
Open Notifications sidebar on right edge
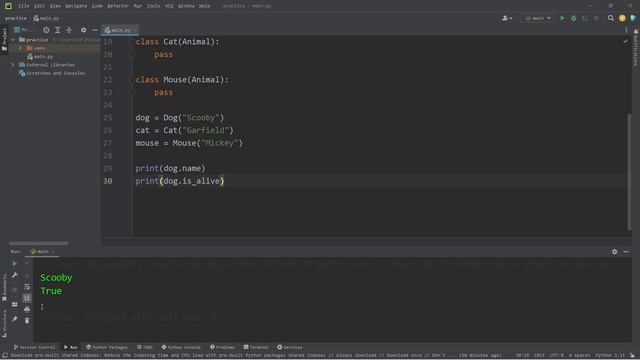[636, 47]
